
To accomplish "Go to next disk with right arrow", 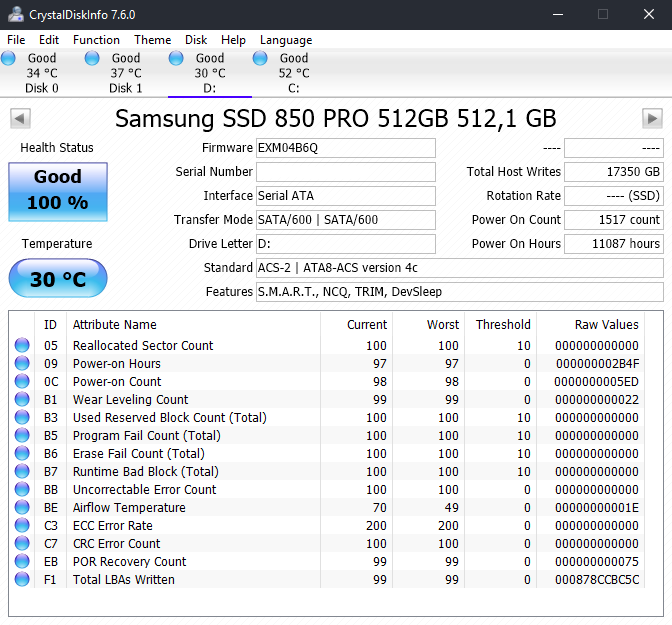I will (x=652, y=118).
